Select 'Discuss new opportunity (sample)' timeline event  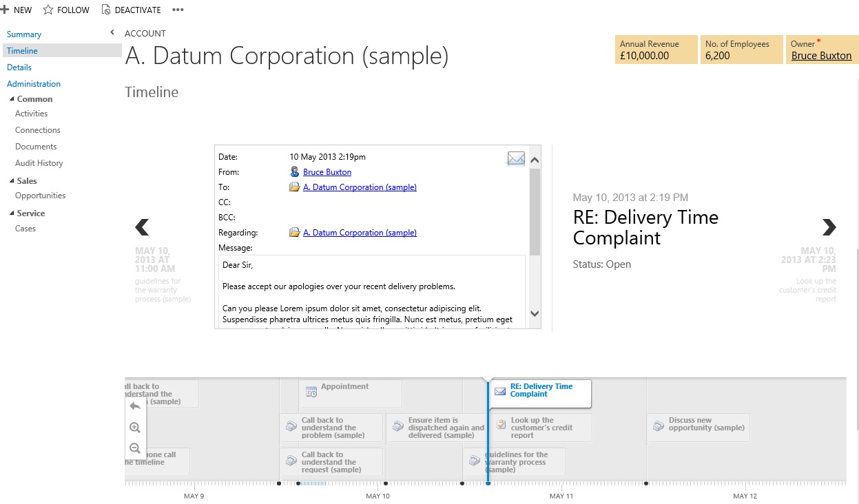point(698,427)
